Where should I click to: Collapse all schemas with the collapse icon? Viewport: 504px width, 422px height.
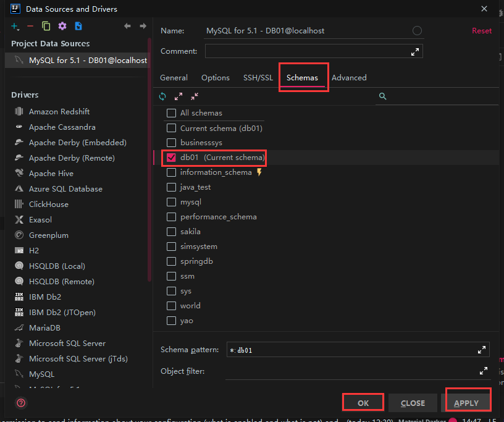coord(195,96)
